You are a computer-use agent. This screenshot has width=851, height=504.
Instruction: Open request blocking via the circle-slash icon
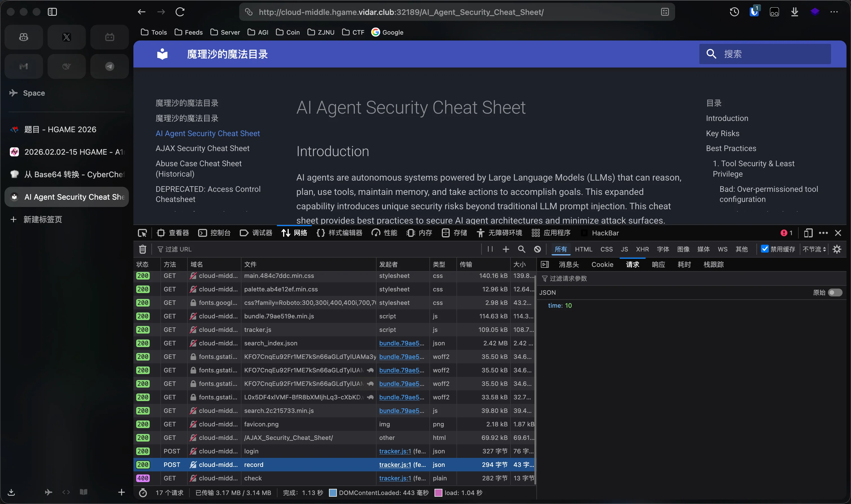click(x=538, y=249)
